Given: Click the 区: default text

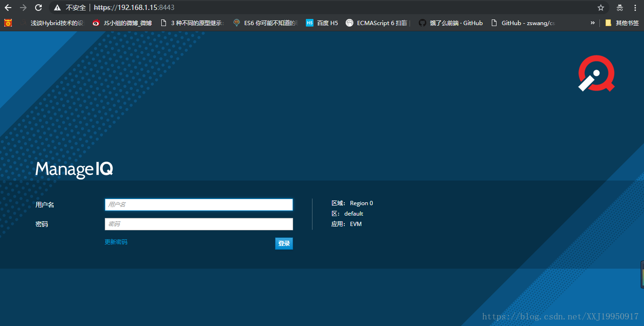Looking at the screenshot, I should (x=348, y=214).
